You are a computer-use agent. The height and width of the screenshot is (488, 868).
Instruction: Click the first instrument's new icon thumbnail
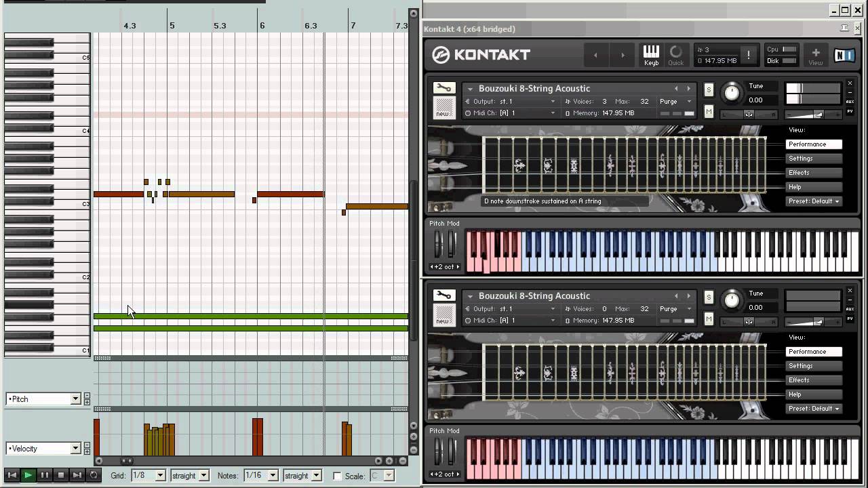coord(443,108)
